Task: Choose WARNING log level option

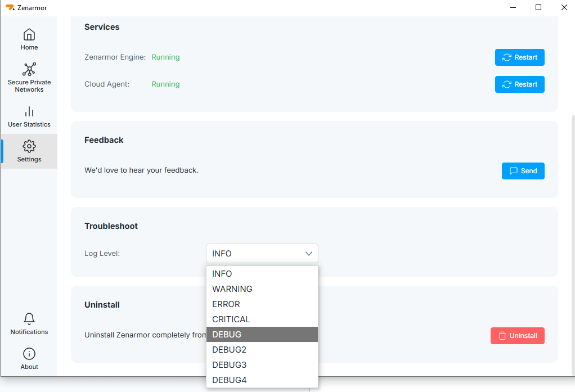Action: (x=262, y=289)
